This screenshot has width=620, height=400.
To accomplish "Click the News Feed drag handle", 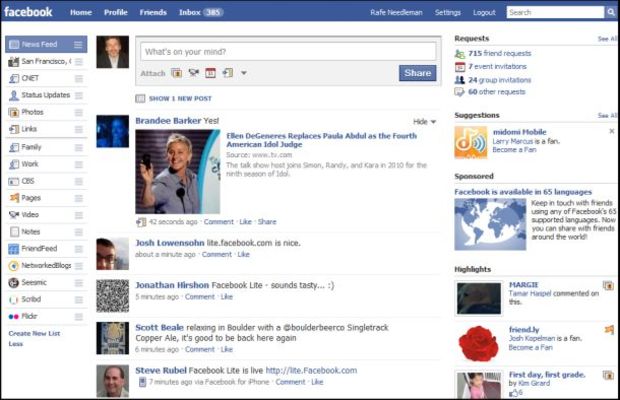I will point(78,45).
